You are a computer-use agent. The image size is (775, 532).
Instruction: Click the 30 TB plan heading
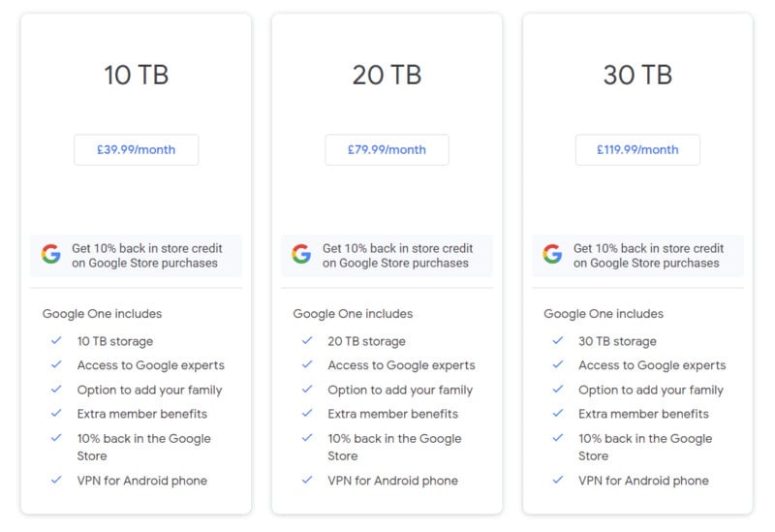[637, 76]
